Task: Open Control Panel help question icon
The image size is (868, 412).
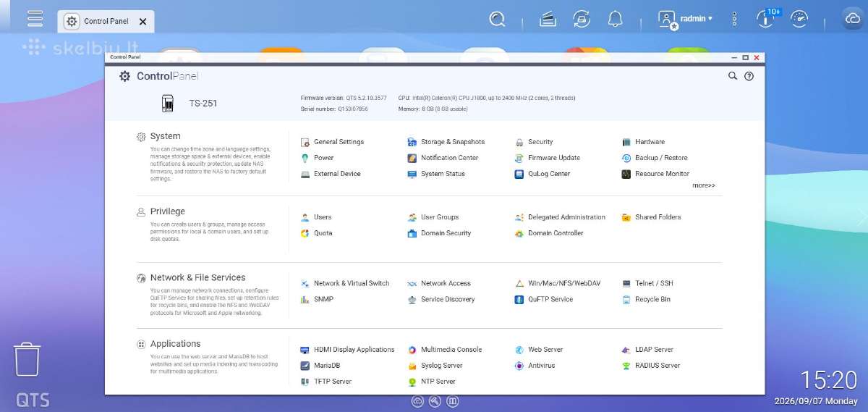Action: 749,76
